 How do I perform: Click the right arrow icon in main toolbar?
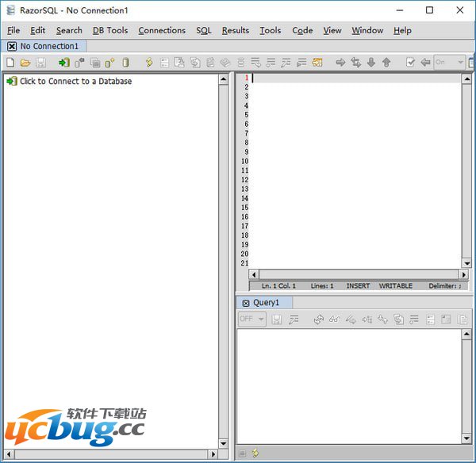coord(340,63)
